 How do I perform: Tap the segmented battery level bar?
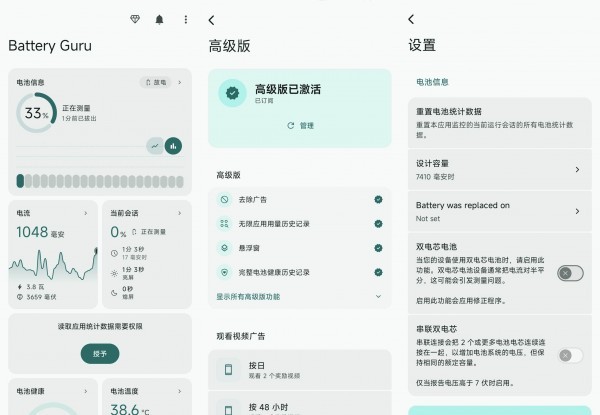(100, 181)
